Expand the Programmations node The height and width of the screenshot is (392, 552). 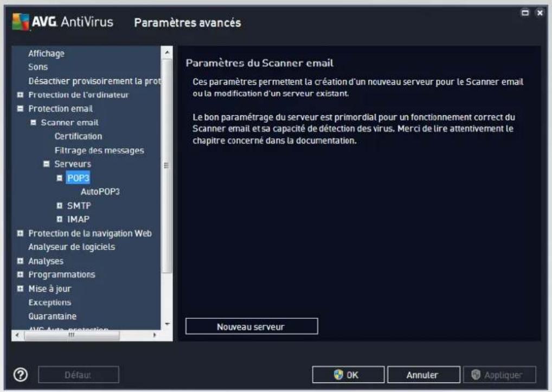tap(21, 274)
